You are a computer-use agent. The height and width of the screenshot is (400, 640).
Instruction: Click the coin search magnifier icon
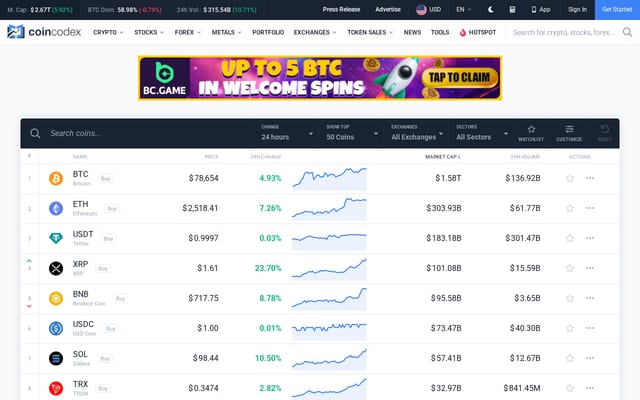pyautogui.click(x=35, y=133)
